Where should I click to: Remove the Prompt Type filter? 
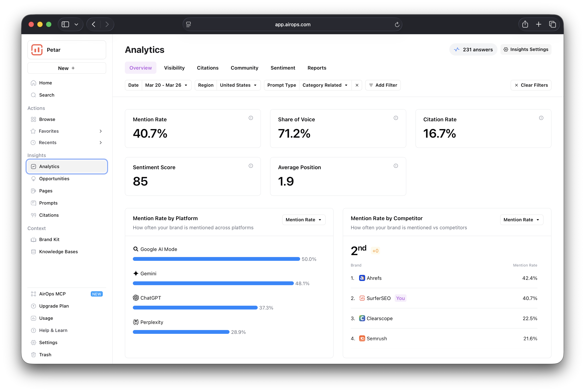pyautogui.click(x=357, y=85)
